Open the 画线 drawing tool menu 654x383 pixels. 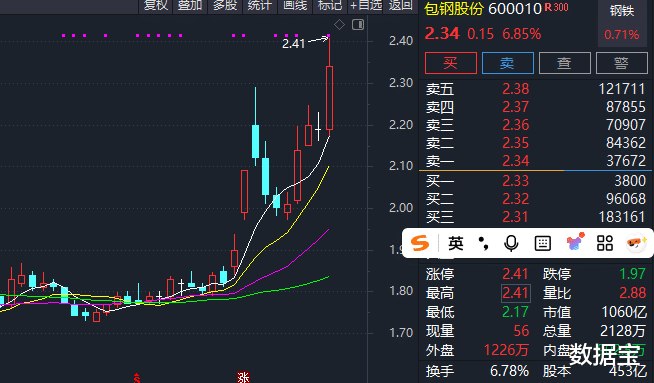[x=295, y=6]
